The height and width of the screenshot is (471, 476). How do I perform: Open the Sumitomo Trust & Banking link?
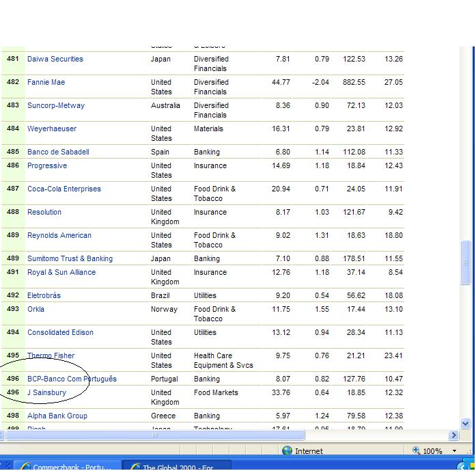coord(70,258)
